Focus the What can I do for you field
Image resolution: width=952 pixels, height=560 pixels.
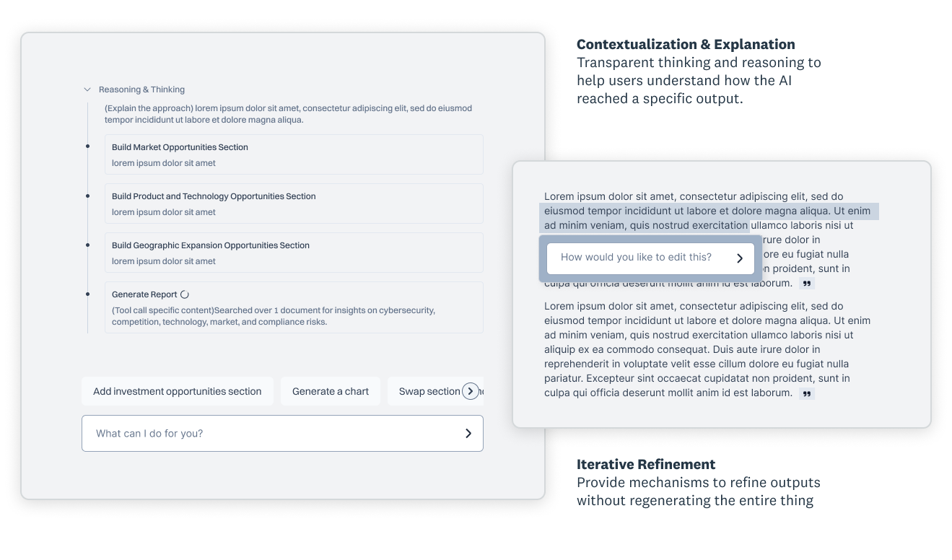tap(282, 433)
